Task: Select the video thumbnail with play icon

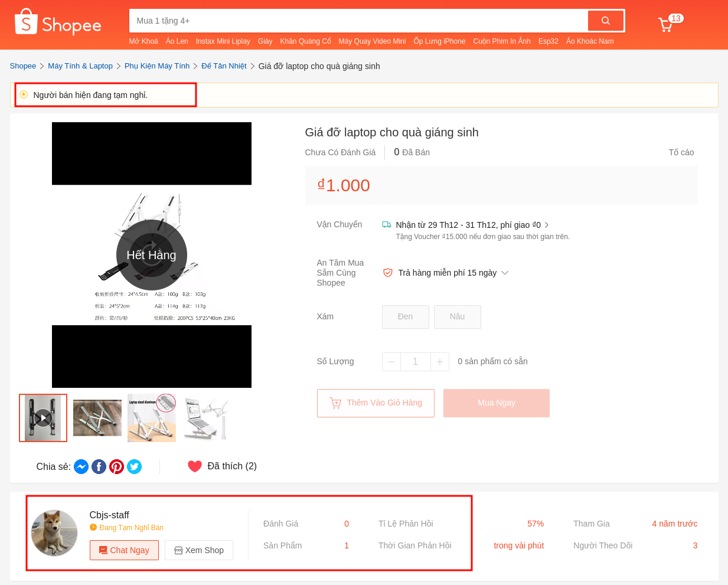Action: coord(43,418)
